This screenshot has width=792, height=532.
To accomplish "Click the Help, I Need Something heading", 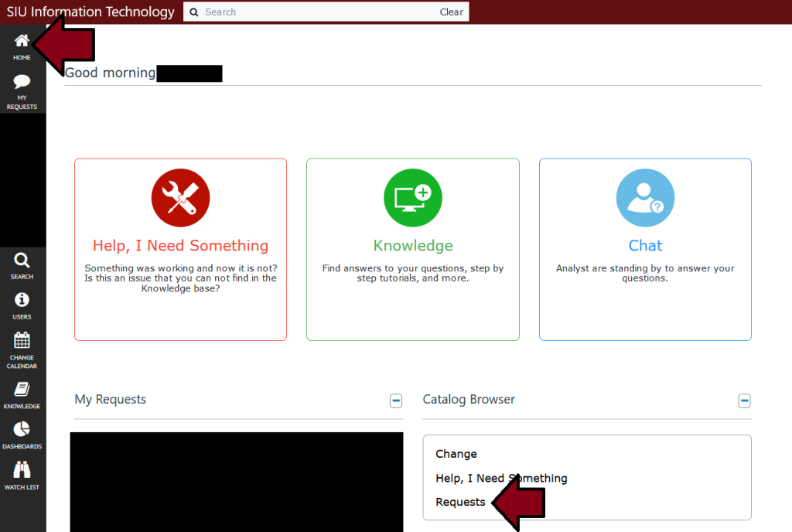I will 180,246.
